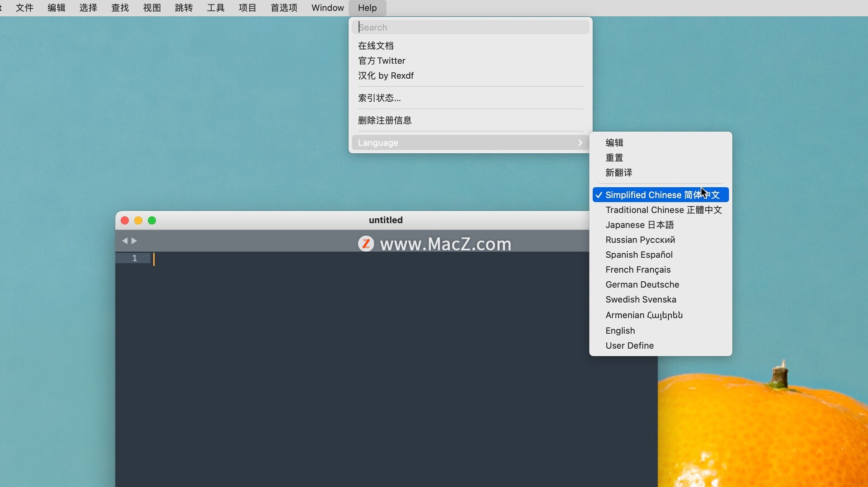The width and height of the screenshot is (868, 487).
Task: Click the red close window button
Action: pyautogui.click(x=125, y=220)
